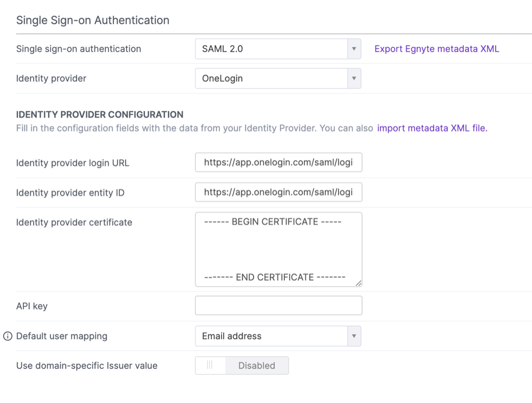Select the OneLogin identity provider combo box
This screenshot has width=532, height=403.
click(272, 78)
